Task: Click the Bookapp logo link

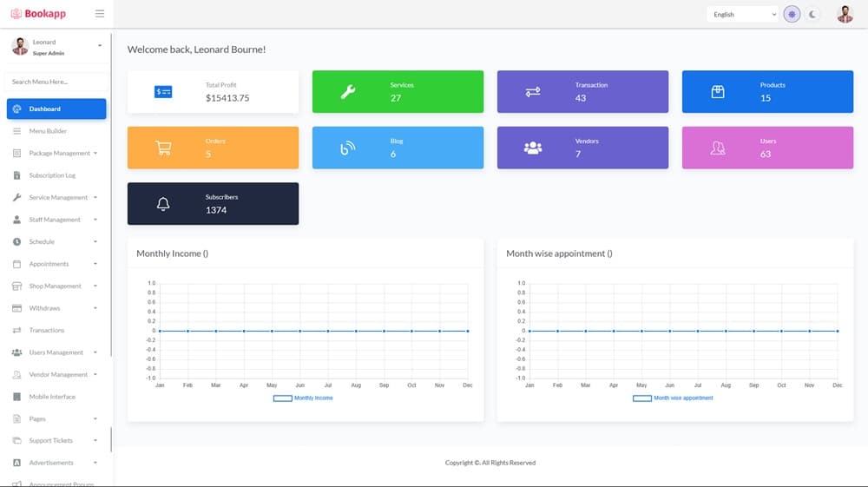Action: (x=38, y=14)
